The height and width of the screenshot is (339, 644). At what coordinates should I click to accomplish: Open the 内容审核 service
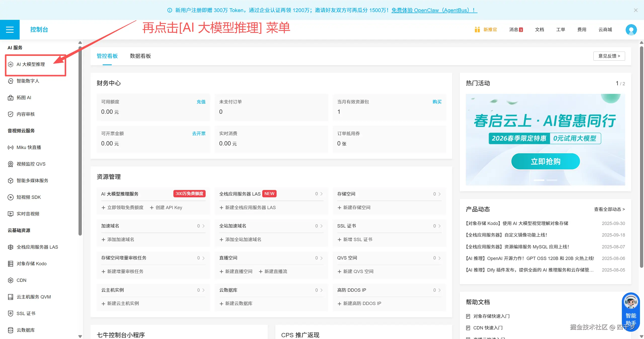click(25, 114)
